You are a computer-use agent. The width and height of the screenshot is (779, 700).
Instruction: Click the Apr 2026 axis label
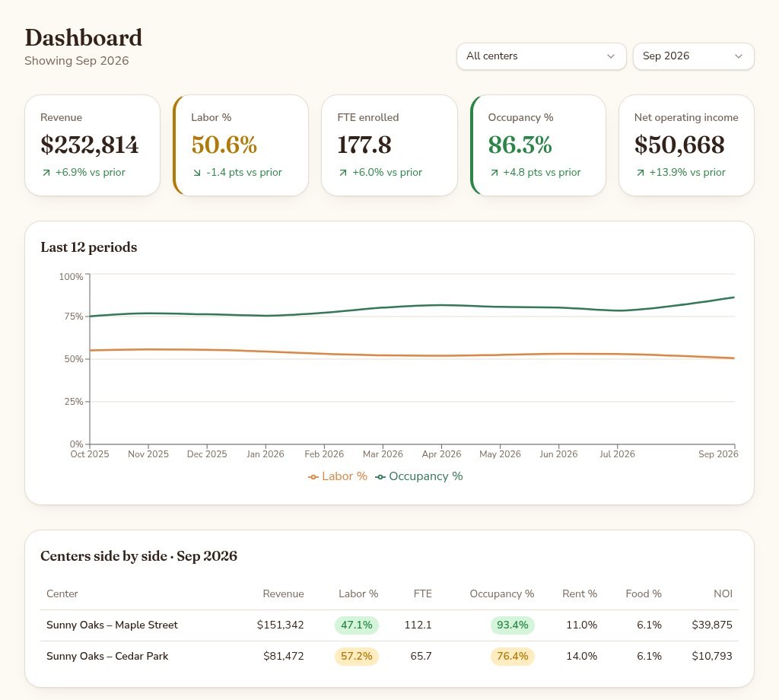441,454
